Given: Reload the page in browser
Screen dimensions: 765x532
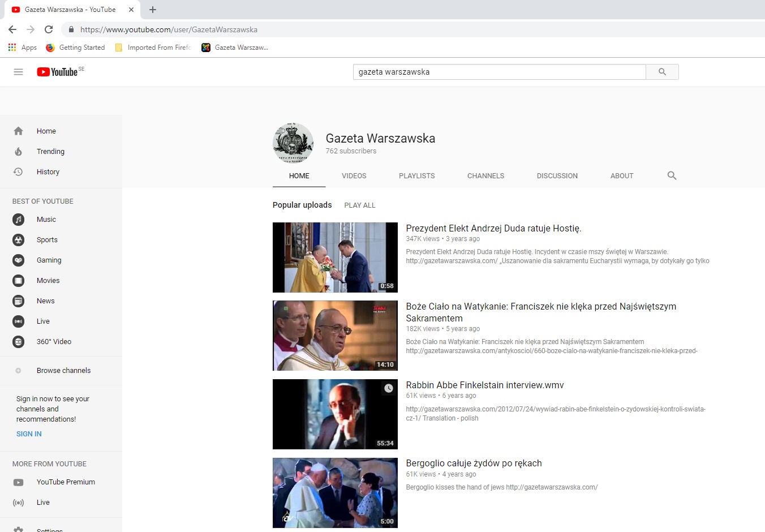Looking at the screenshot, I should (x=49, y=29).
